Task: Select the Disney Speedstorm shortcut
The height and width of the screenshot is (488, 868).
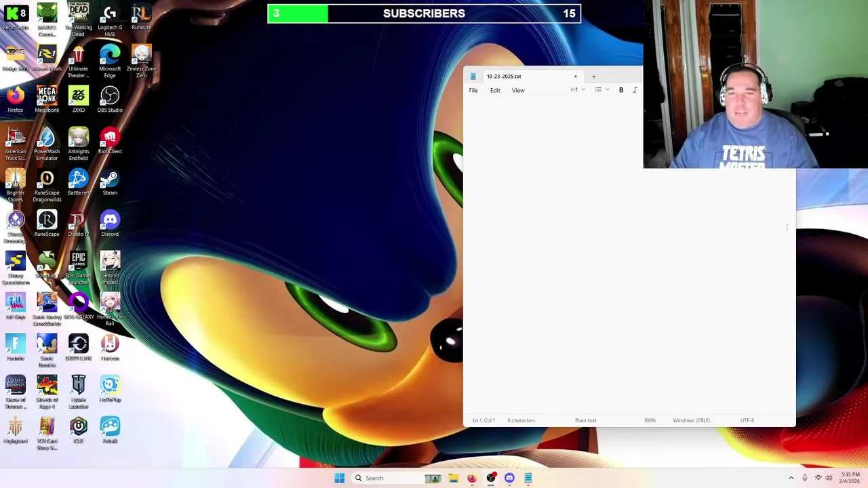Action: pos(16,268)
